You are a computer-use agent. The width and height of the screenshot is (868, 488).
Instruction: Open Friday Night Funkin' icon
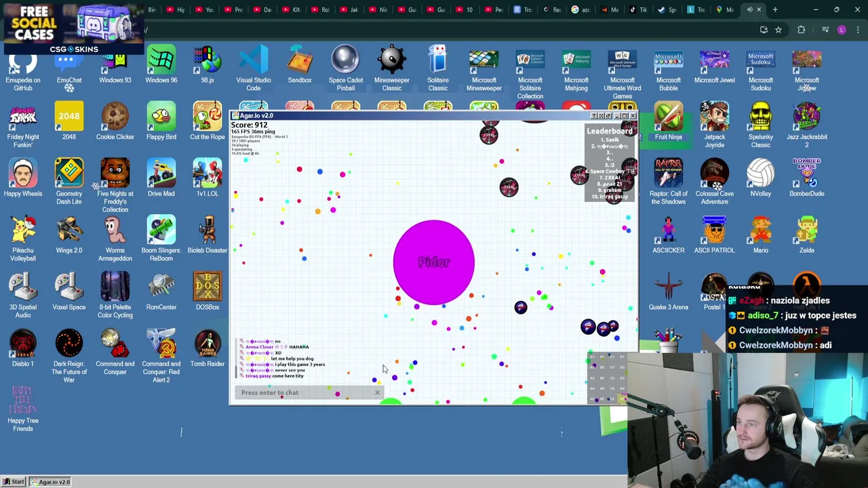pos(23,126)
